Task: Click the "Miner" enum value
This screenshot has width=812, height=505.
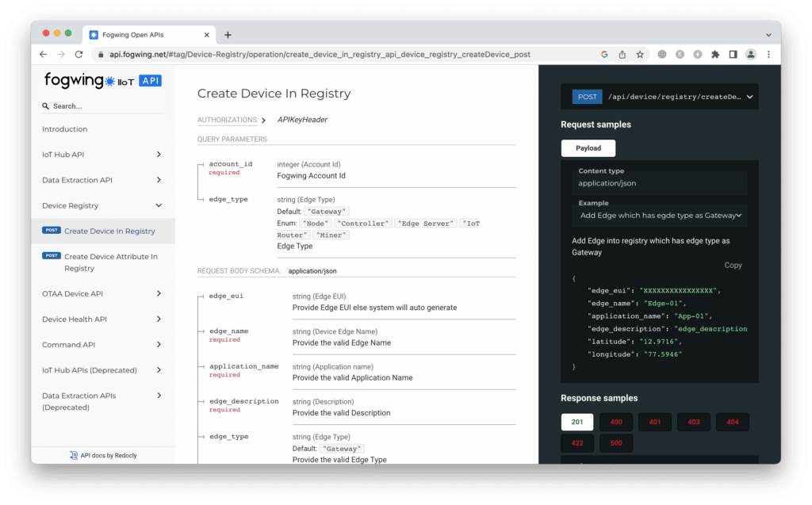Action: pyautogui.click(x=331, y=235)
